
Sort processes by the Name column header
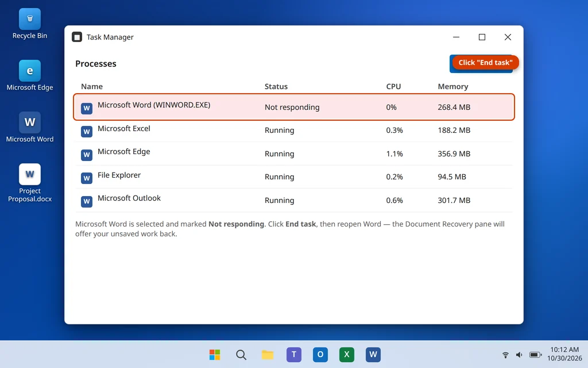coord(92,86)
